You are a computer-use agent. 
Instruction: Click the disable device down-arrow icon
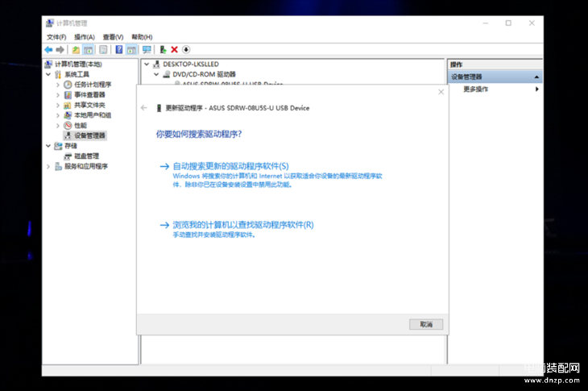tap(186, 49)
